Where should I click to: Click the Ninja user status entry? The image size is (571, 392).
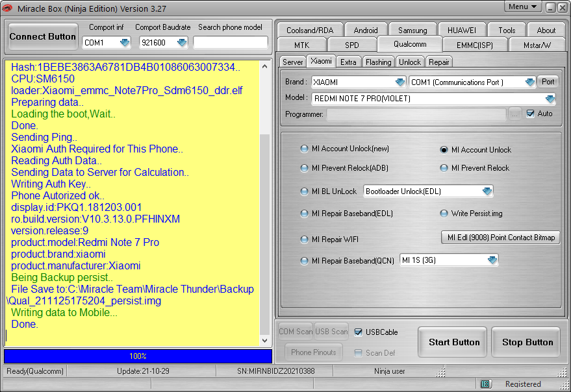[x=389, y=371]
